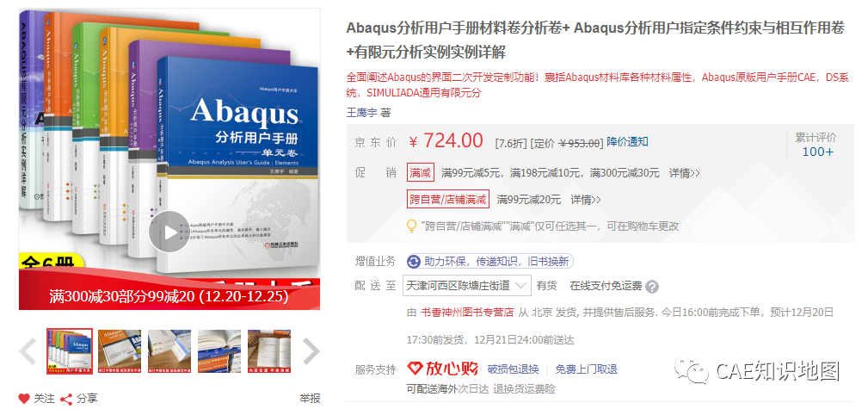View the 100+ 累计评价 reviews
The image size is (868, 409).
point(817,152)
